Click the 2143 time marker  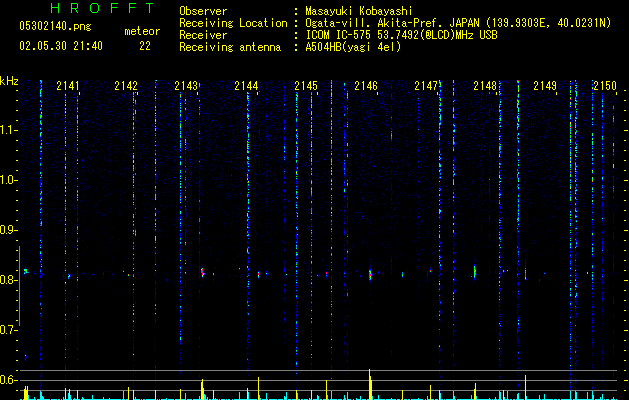186,86
